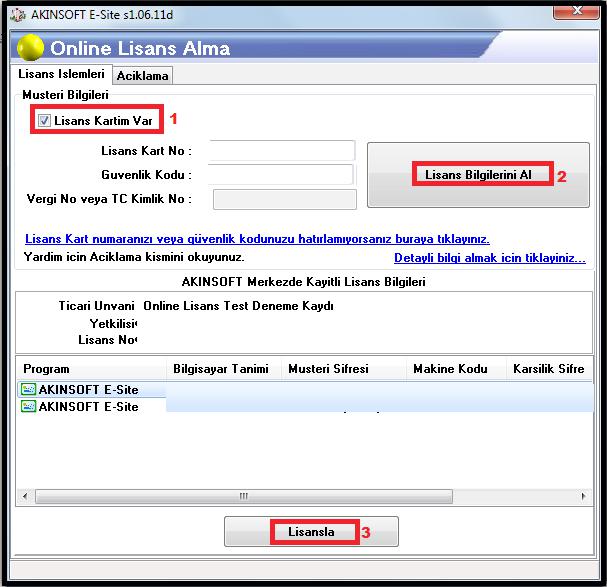Click the Online Lisans Test Deneme Kaydı text
The image size is (607, 587).
click(x=238, y=306)
